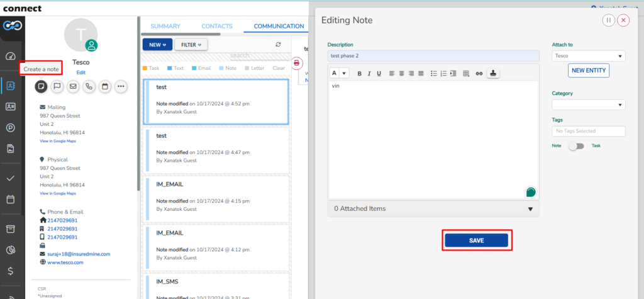Open the font color dropdown arrow
The image size is (644, 299).
pyautogui.click(x=344, y=73)
